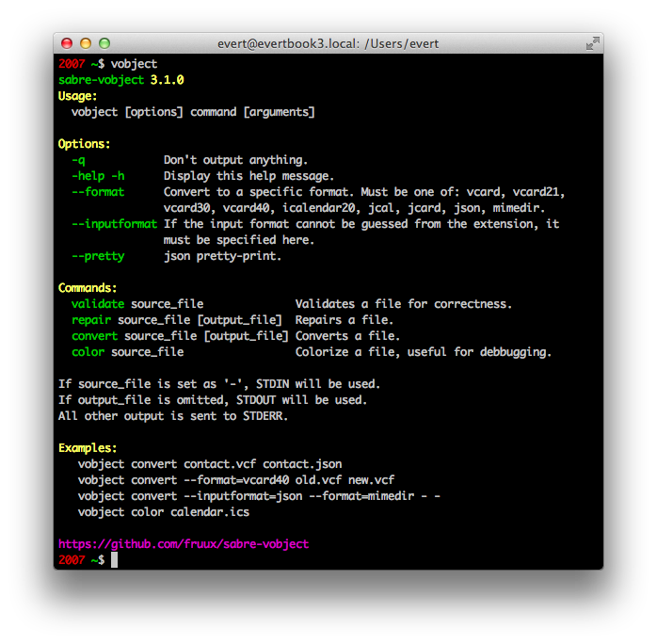
Task: Click the 'Options:' heading
Action: 84,144
